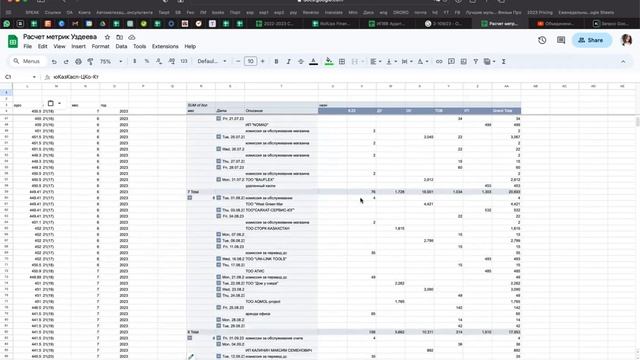Open the Default font dropdown

click(212, 61)
